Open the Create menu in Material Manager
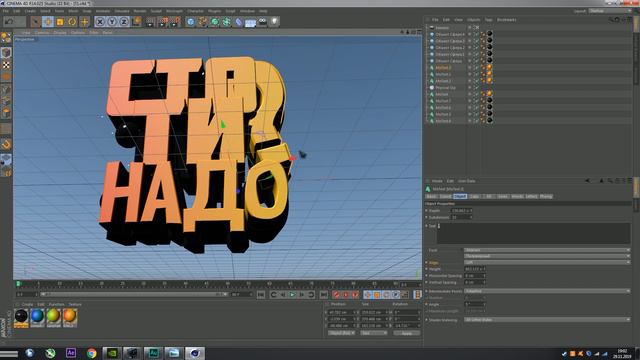Viewport: 640px width, 360px height. pos(27,304)
